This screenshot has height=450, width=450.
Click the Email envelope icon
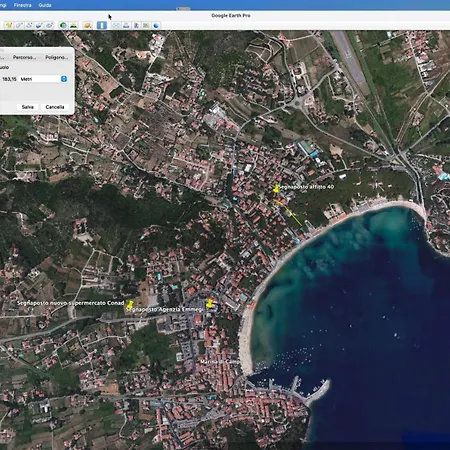coord(116,25)
